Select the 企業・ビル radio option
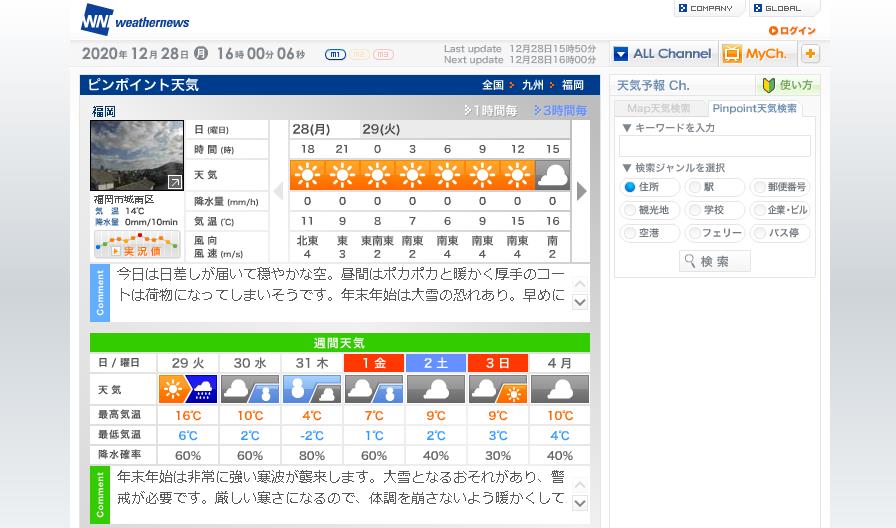 tap(780, 210)
